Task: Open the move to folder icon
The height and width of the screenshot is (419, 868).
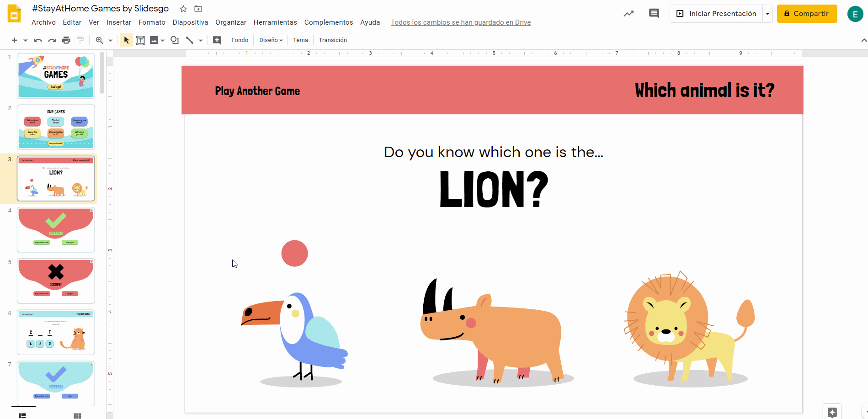Action: (x=198, y=9)
